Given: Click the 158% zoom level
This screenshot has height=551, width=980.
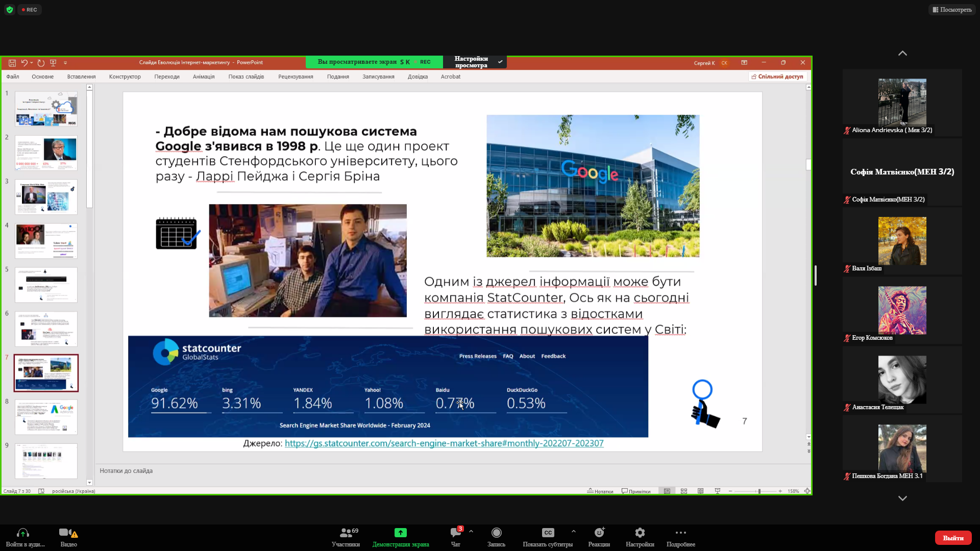Looking at the screenshot, I should point(793,491).
